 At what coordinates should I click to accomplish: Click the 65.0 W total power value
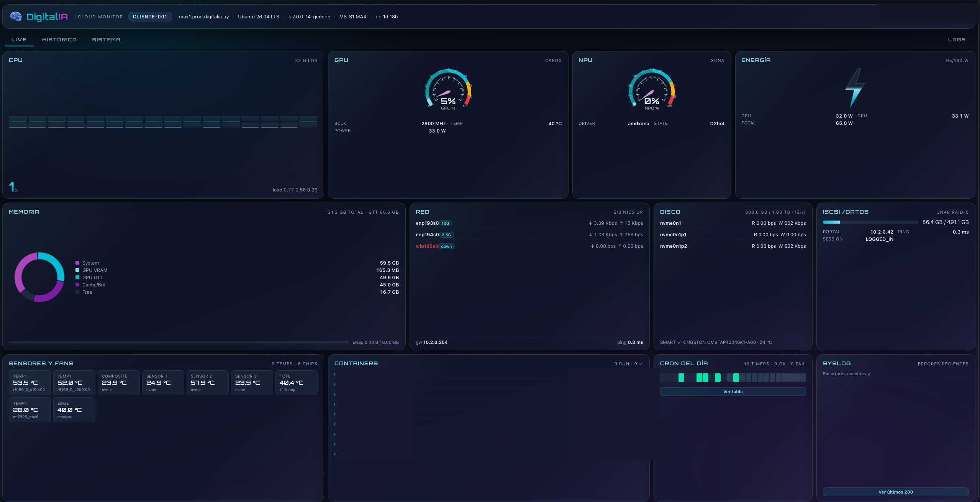(844, 123)
